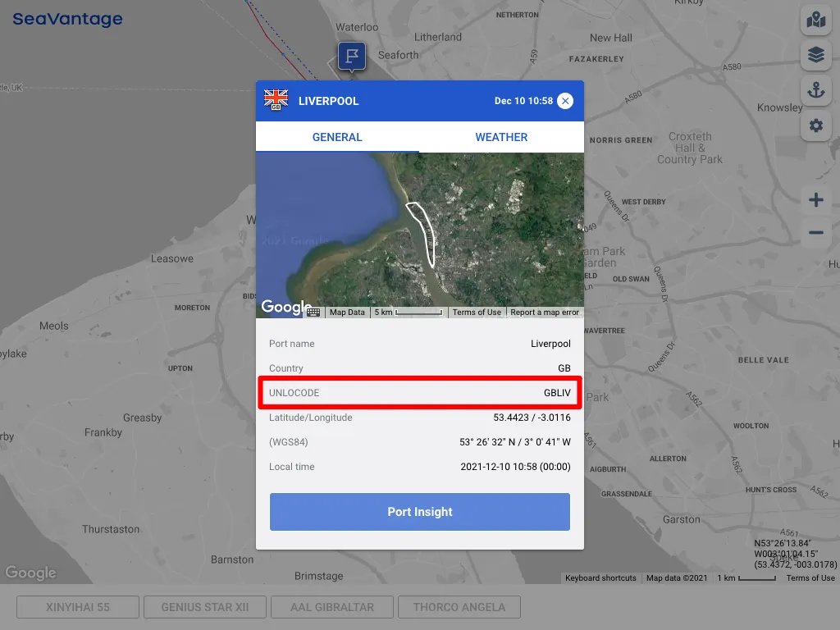This screenshot has width=840, height=630.
Task: Switch to the GENERAL tab
Action: pyautogui.click(x=337, y=137)
